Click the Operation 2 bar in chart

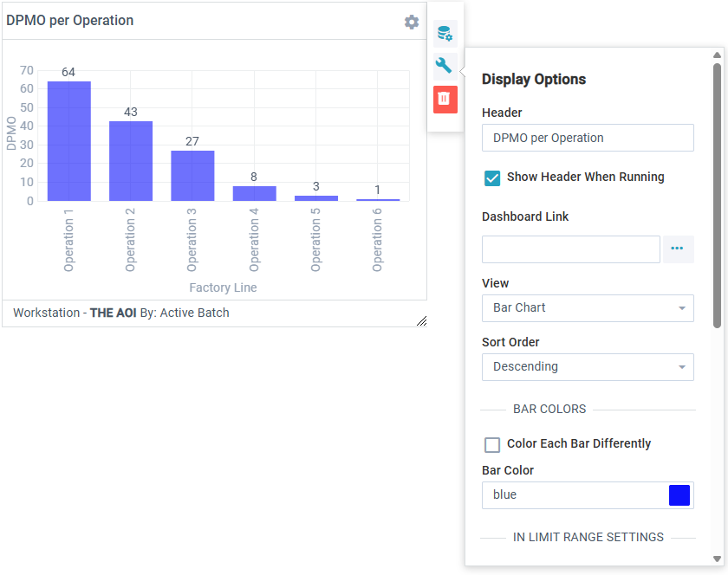[x=131, y=161]
